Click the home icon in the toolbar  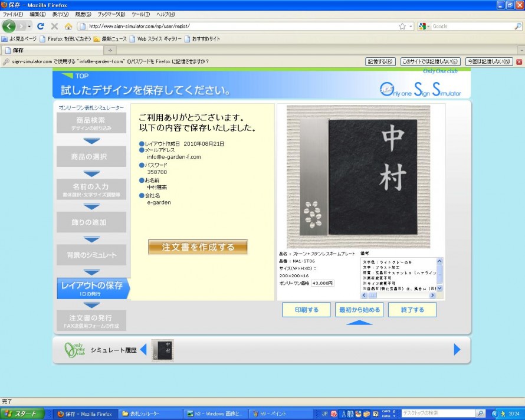coord(68,26)
